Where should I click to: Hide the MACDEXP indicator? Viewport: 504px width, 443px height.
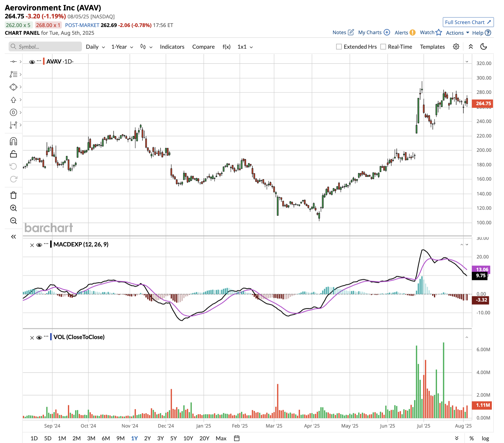[x=39, y=245]
